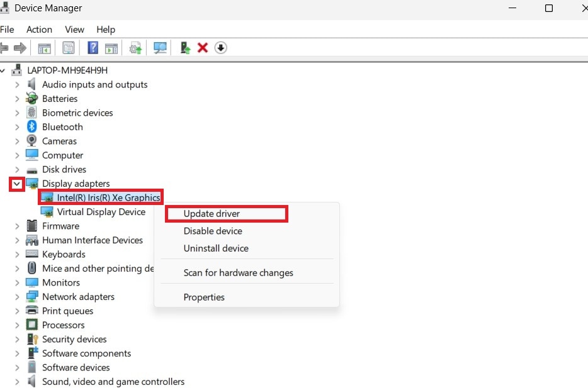The width and height of the screenshot is (588, 388).
Task: Select the 'LAPTOP-MH9E4H9H' label
Action: point(67,70)
